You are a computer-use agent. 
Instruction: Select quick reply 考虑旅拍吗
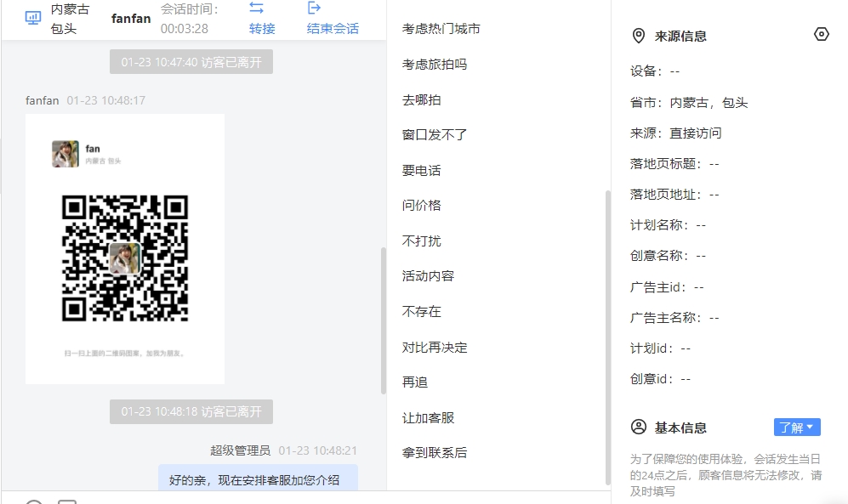435,65
